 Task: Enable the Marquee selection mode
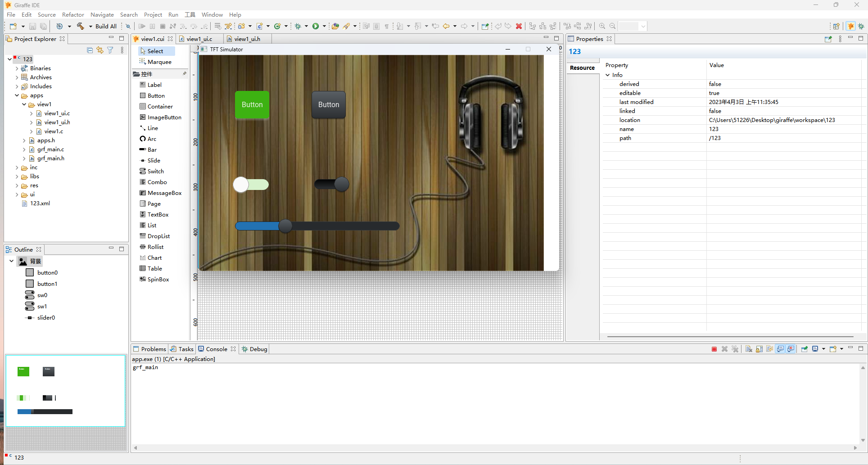[x=158, y=62]
